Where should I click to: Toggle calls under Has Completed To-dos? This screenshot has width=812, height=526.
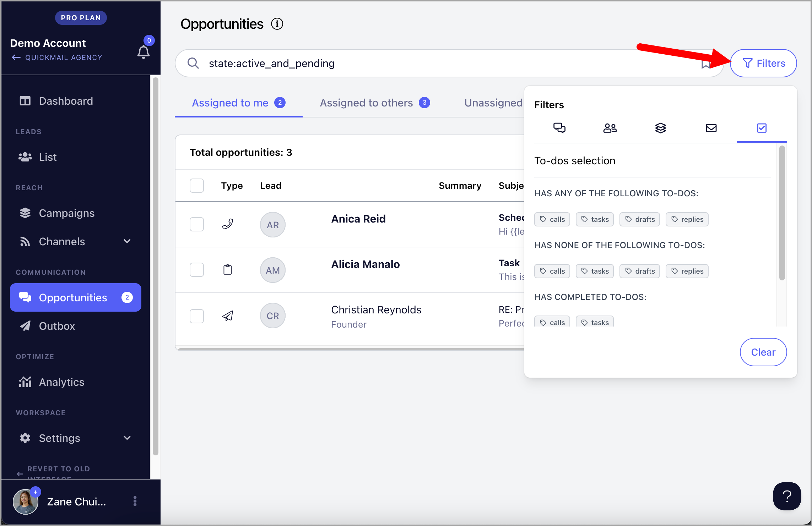tap(552, 322)
